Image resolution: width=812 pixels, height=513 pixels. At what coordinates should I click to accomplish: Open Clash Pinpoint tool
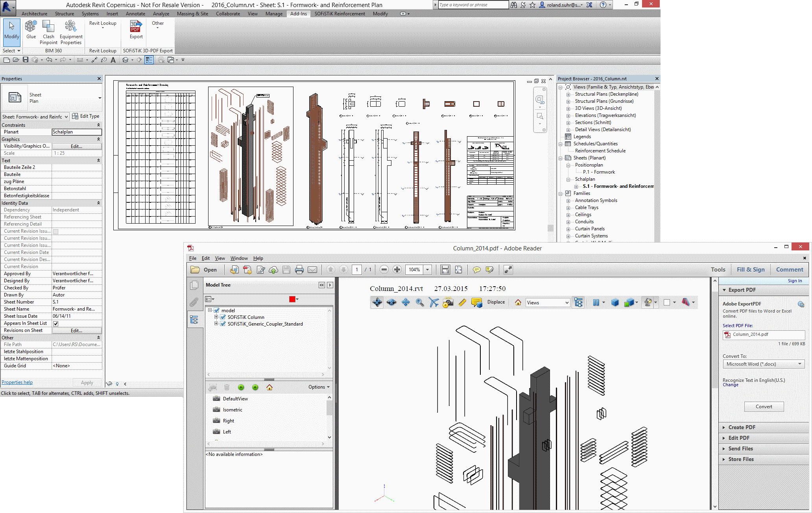[48, 32]
